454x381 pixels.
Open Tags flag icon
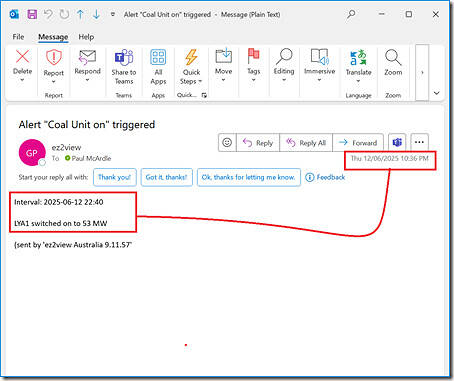pyautogui.click(x=254, y=56)
